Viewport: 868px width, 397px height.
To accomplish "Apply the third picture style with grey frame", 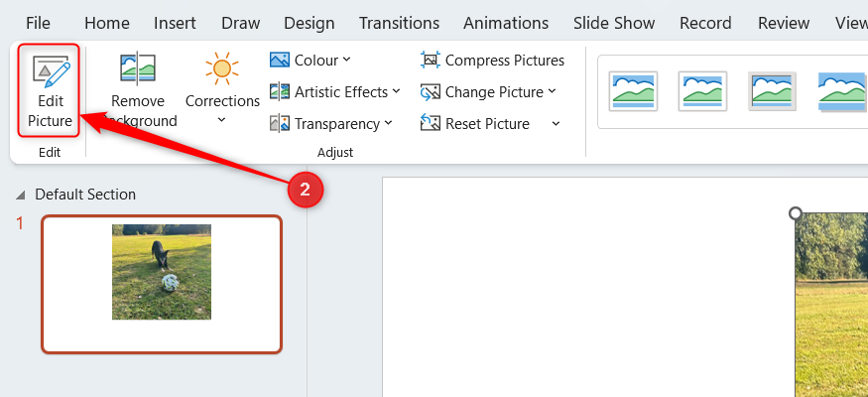I will 772,91.
